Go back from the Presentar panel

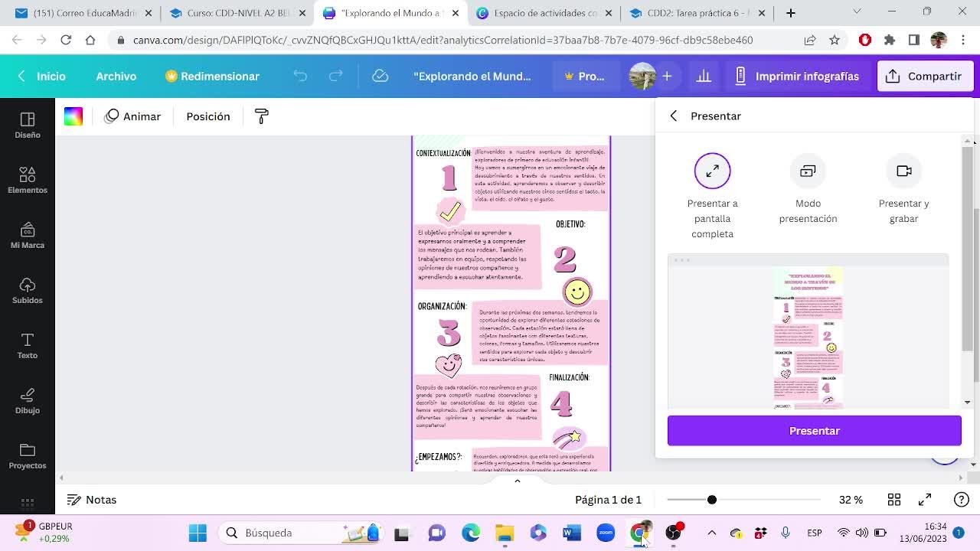point(674,116)
